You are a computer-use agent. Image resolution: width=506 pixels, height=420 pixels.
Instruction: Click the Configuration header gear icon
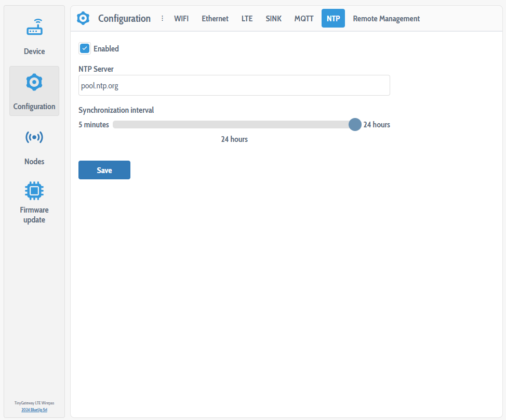83,18
